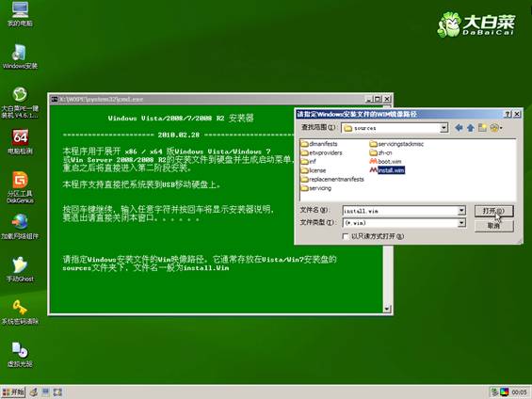Click the 加载网络组件 desktop icon
This screenshot has height=399, width=532.
coord(20,227)
